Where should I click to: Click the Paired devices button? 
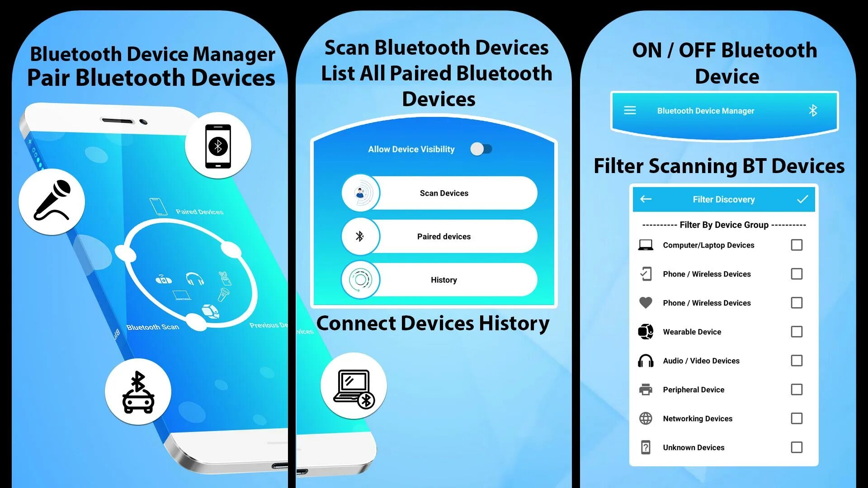tap(443, 236)
